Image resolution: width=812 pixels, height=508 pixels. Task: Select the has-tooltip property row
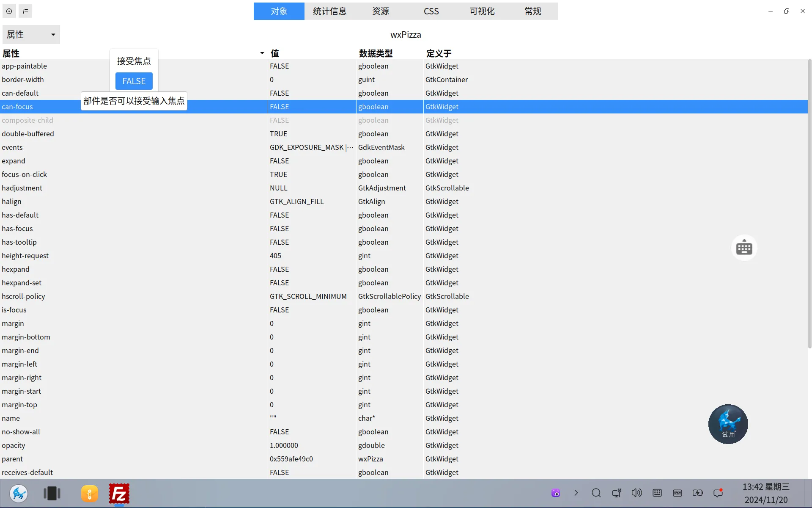pos(404,242)
